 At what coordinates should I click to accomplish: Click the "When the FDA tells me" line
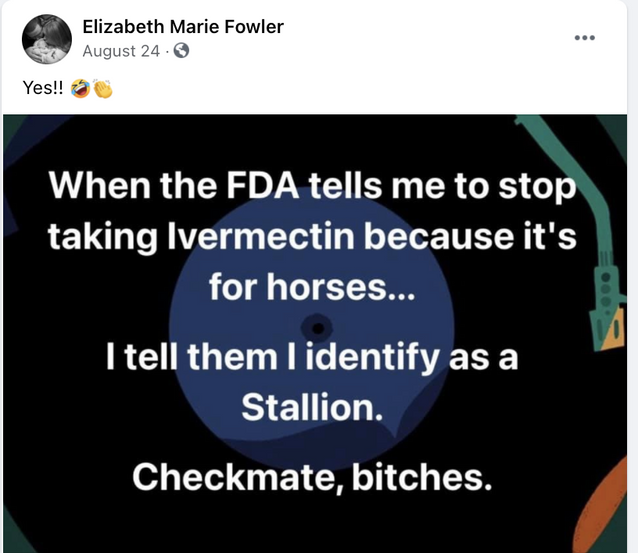pos(312,188)
